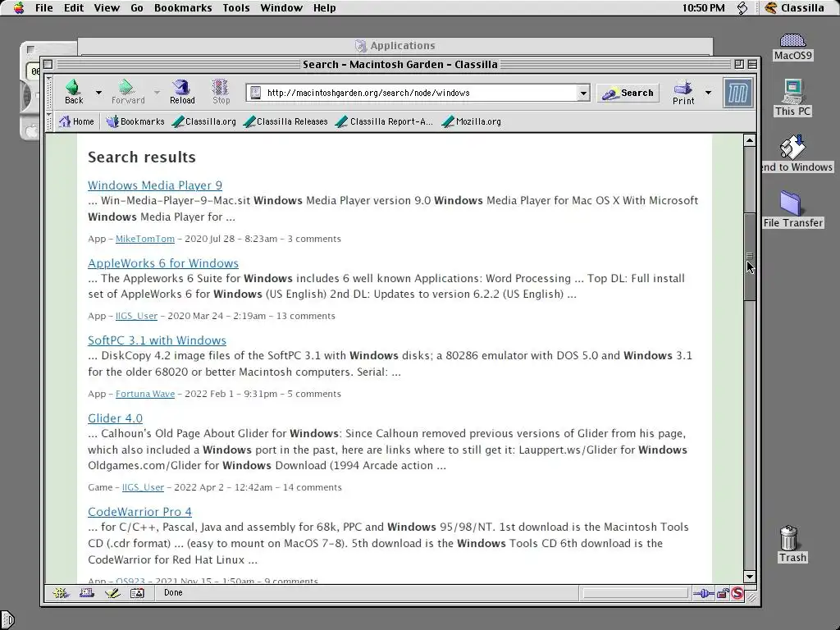Screen dimensions: 840x630
Task: Open the Classilla application menu
Action: pyautogui.click(x=794, y=7)
